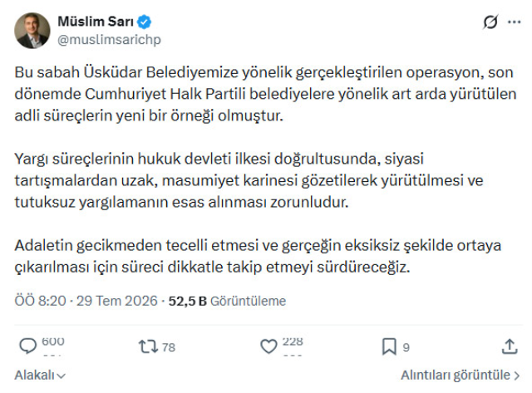Click the blue verified badge
This screenshot has width=532, height=393.
pos(144,22)
